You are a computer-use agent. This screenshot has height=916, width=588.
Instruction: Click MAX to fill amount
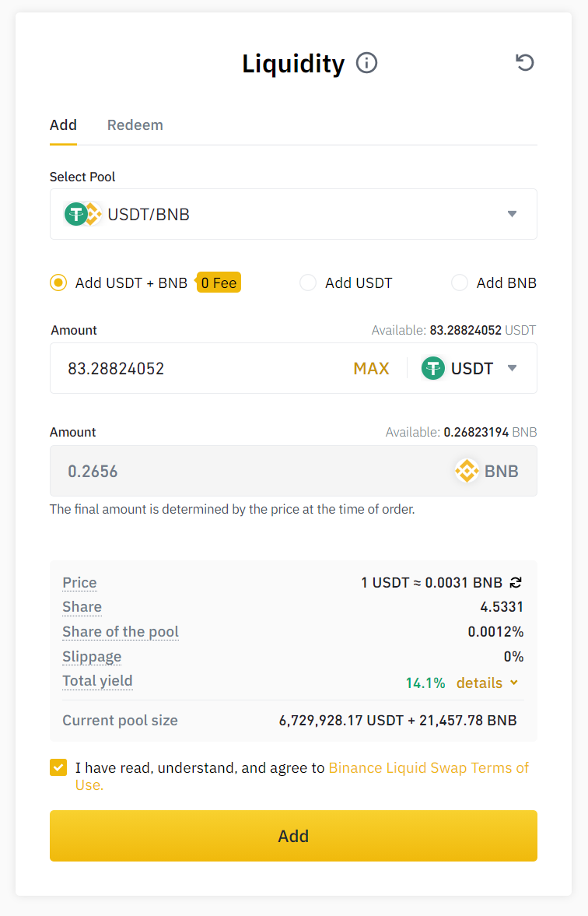(x=371, y=368)
